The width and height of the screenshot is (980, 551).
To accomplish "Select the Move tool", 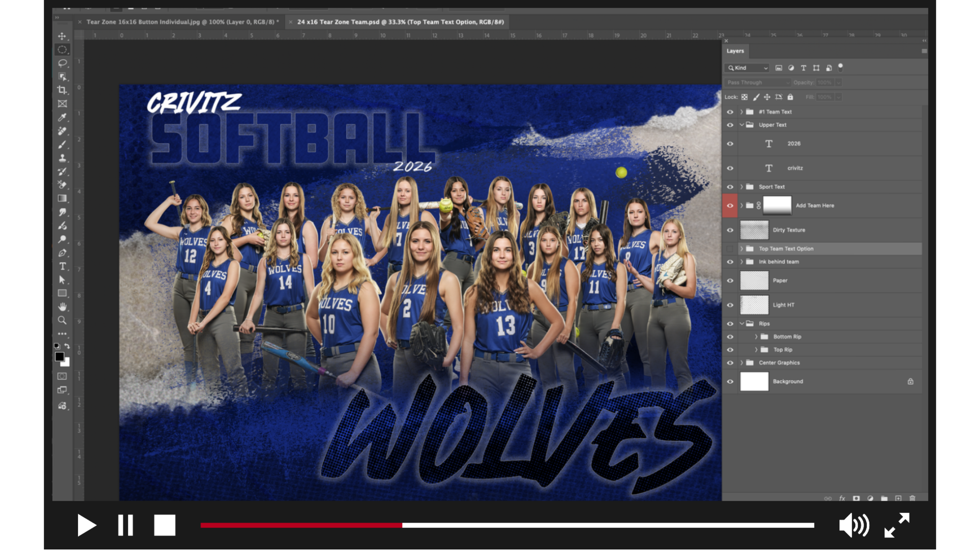I will tap(62, 36).
